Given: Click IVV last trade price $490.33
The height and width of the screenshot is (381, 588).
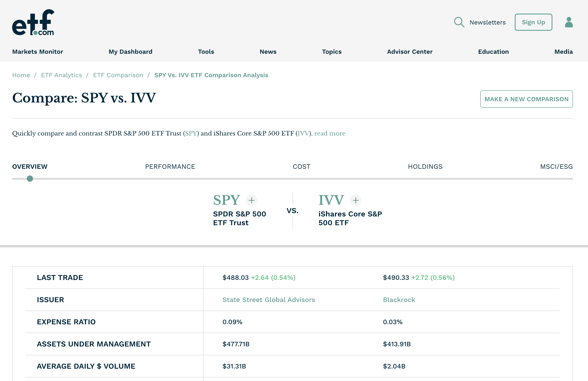Looking at the screenshot, I should tap(396, 277).
